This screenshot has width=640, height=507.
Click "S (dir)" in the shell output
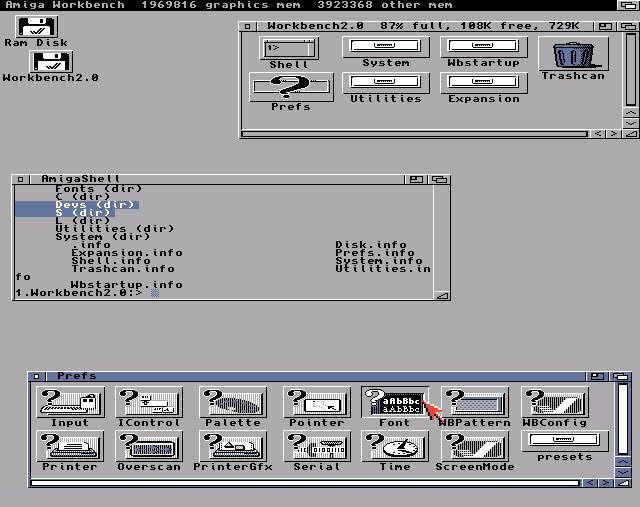point(83,213)
